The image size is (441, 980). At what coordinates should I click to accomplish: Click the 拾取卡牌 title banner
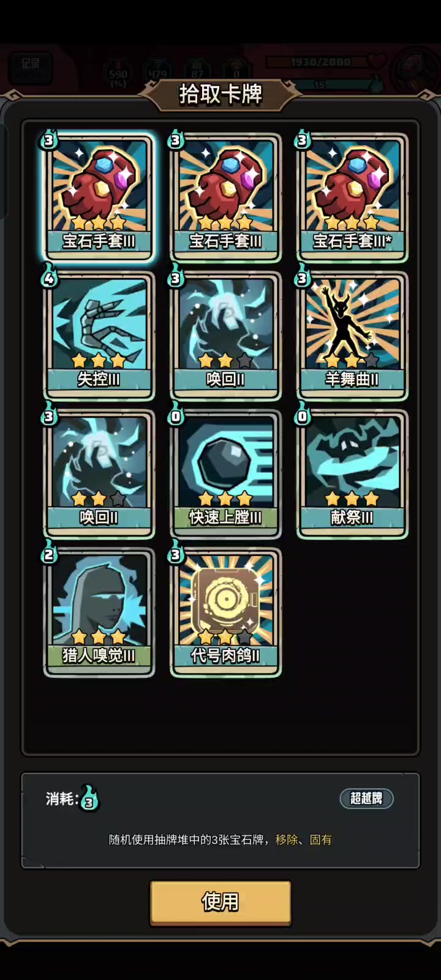pyautogui.click(x=221, y=94)
